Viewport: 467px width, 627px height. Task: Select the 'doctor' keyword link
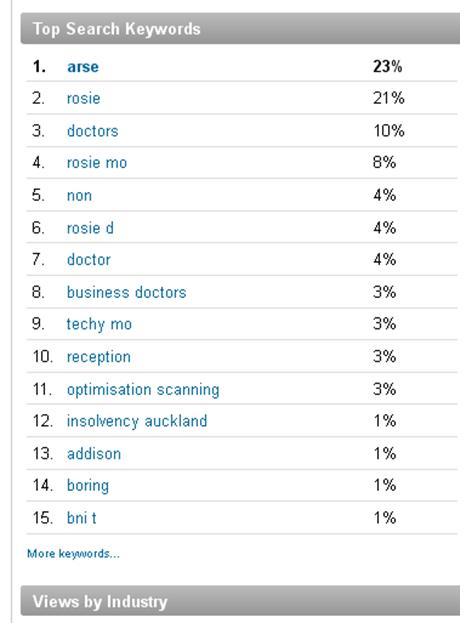[89, 260]
